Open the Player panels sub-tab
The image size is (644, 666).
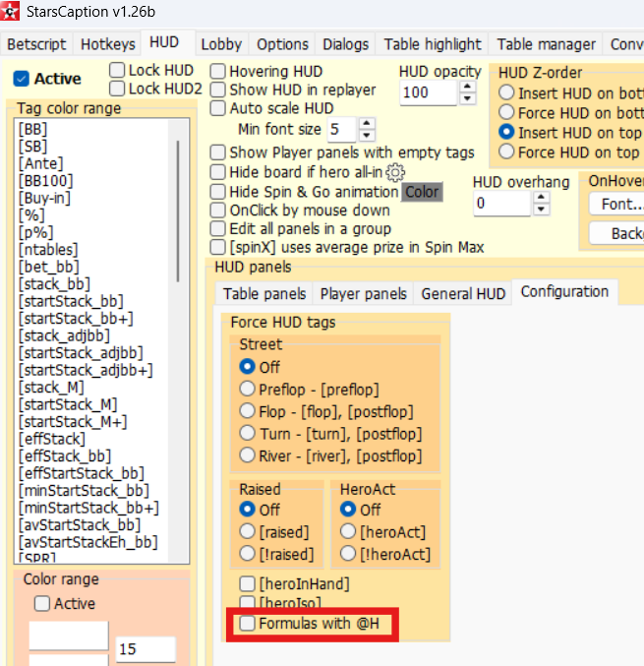364,293
